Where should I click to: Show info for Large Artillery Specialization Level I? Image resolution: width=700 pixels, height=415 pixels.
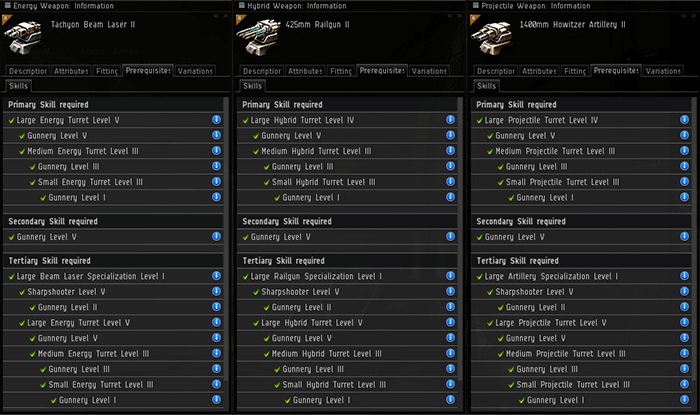tap(684, 276)
